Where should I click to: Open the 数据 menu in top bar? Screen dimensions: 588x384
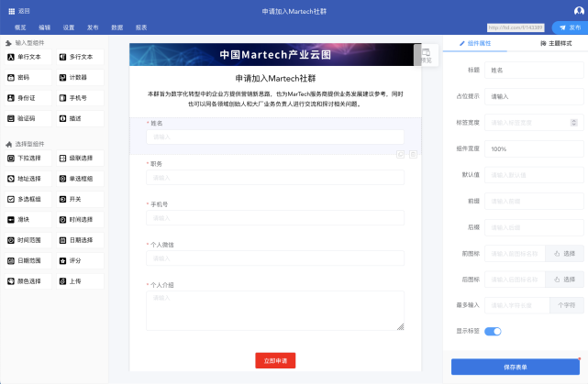(117, 28)
